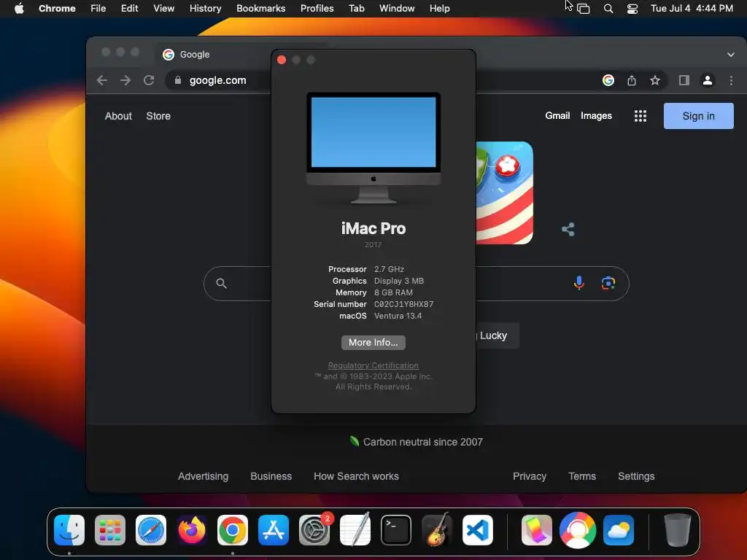Open the Window menu
The height and width of the screenshot is (560, 747).
coord(397,8)
